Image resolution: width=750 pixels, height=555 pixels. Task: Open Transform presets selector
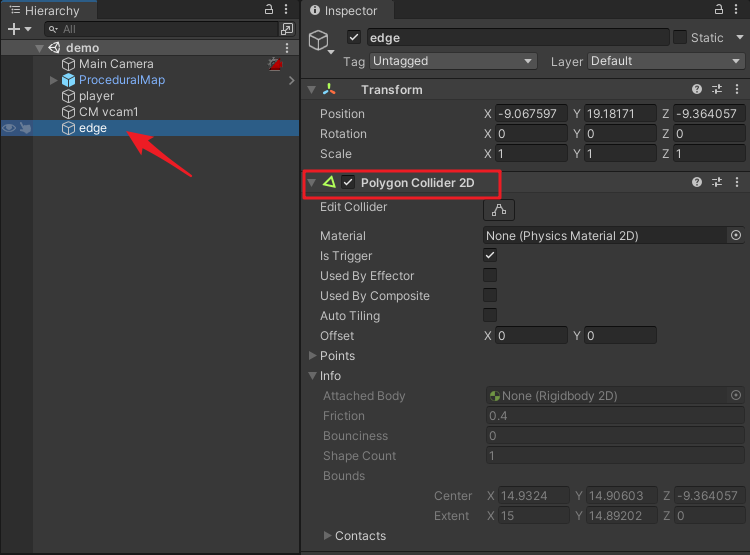(717, 89)
